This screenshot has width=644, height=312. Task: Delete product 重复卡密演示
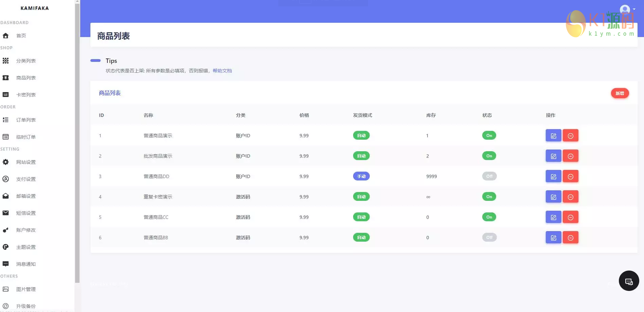click(570, 197)
